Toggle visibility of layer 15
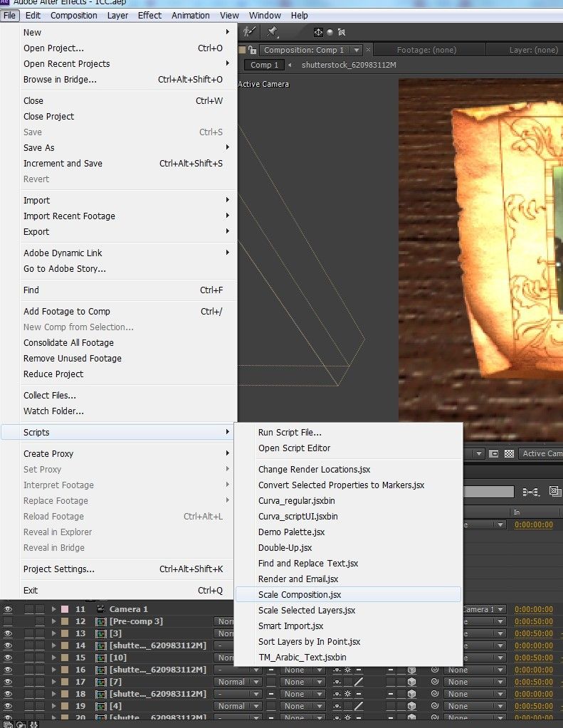 [8, 658]
